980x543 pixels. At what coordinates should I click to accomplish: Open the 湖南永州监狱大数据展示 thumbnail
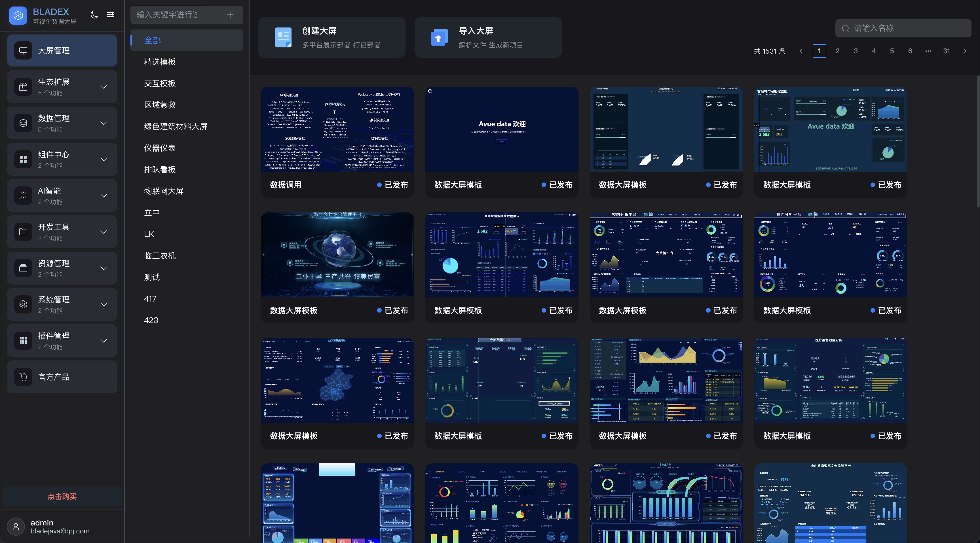click(x=502, y=255)
